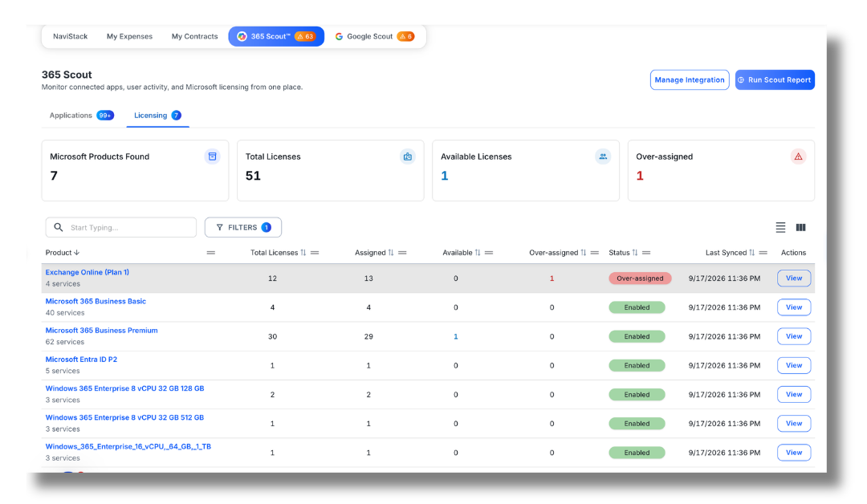View Microsoft 365 Business Basic row
This screenshot has height=504, width=867.
point(794,307)
